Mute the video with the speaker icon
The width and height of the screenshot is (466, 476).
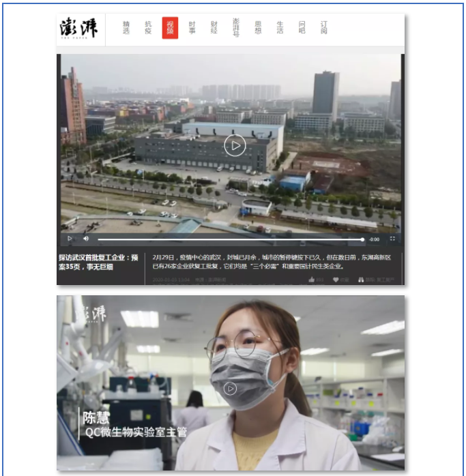pos(86,239)
